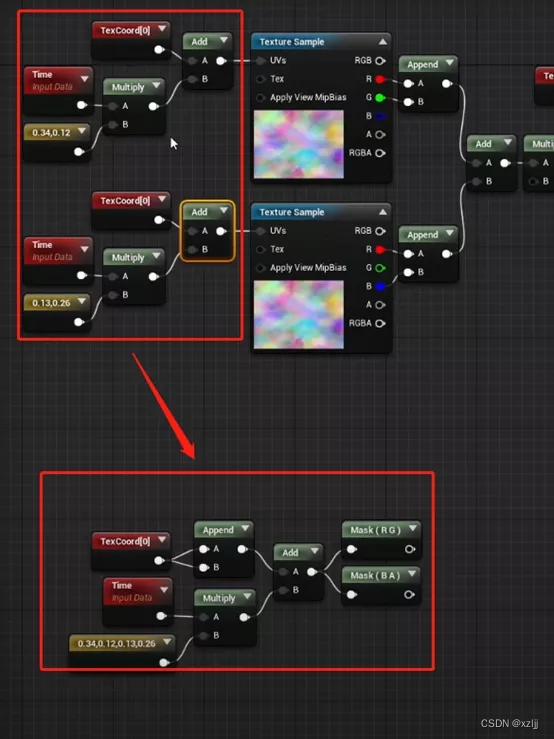This screenshot has width=554, height=739.
Task: Click the top Apply View MipBias input pin
Action: pyautogui.click(x=261, y=98)
